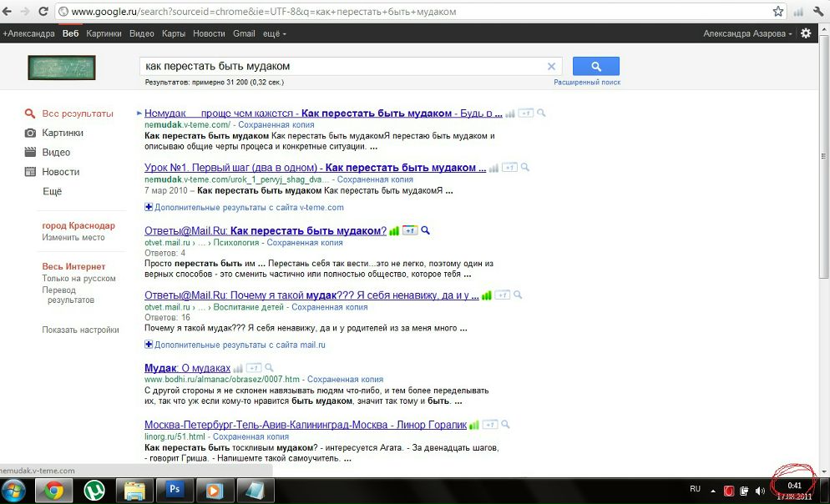Open the Александра Азарова account dropdown
Screen dimensions: 830x504
tap(748, 33)
